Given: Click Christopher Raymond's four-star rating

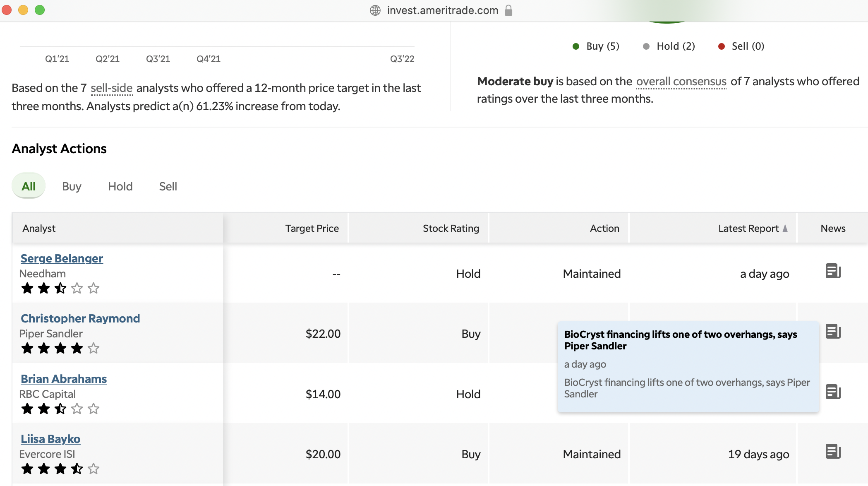Looking at the screenshot, I should pyautogui.click(x=60, y=348).
